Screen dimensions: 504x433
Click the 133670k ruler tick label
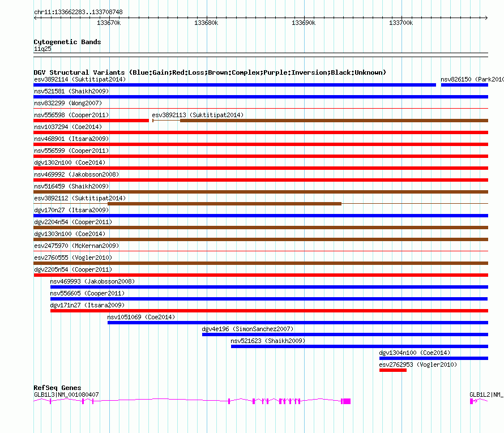pyautogui.click(x=109, y=23)
